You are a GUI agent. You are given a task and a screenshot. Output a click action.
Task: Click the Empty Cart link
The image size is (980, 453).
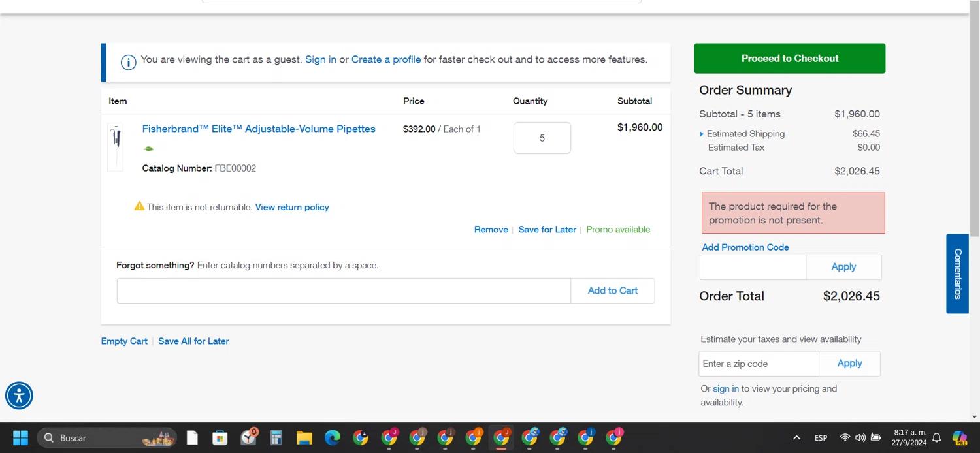pos(124,341)
